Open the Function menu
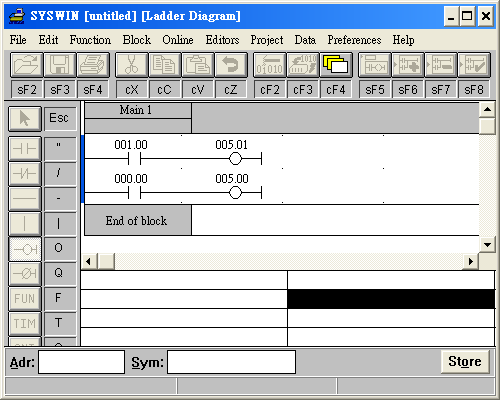 click(x=90, y=40)
